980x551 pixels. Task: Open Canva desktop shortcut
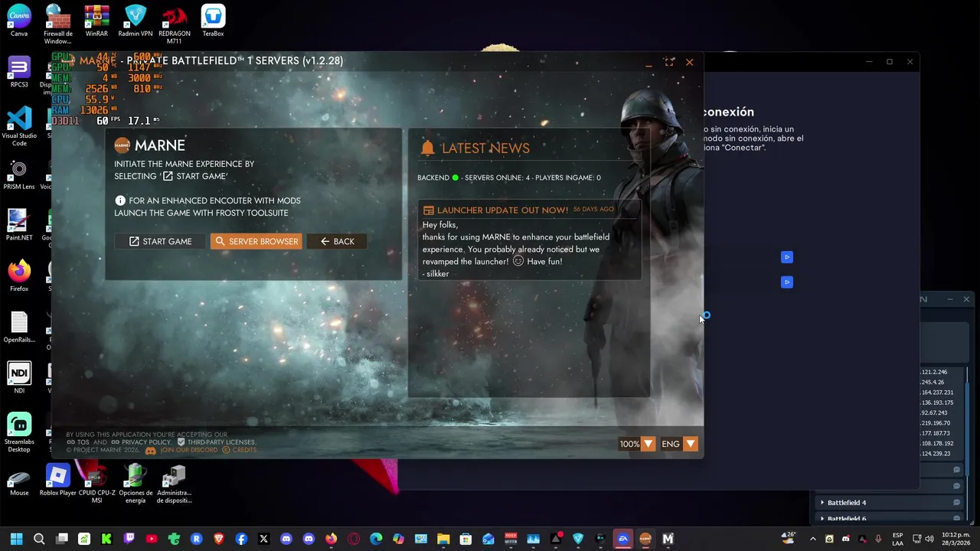(19, 21)
